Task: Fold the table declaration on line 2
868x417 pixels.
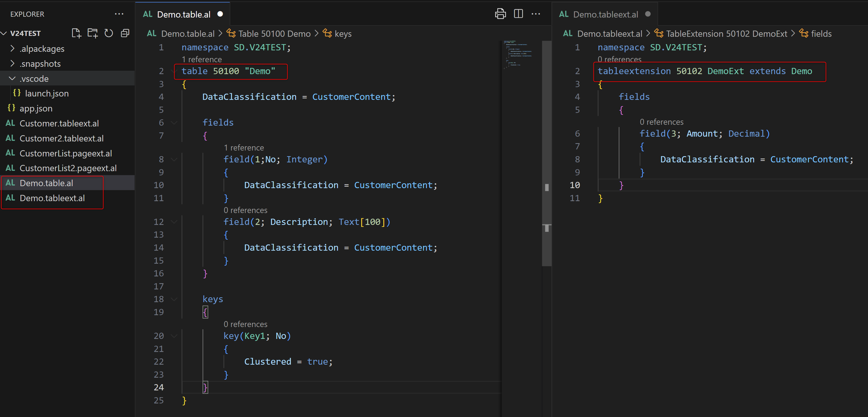Action: 175,71
